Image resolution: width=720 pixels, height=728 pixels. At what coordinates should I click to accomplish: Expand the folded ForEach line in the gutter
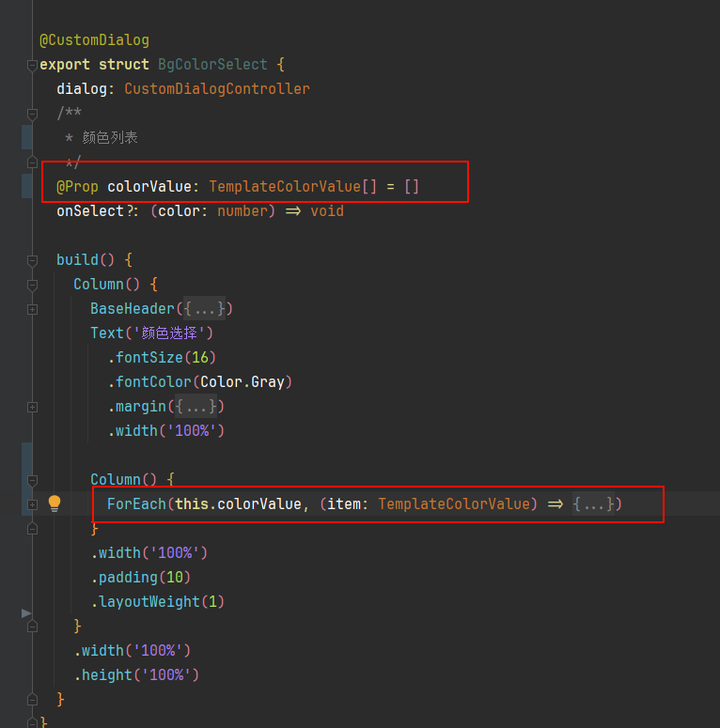tap(32, 504)
